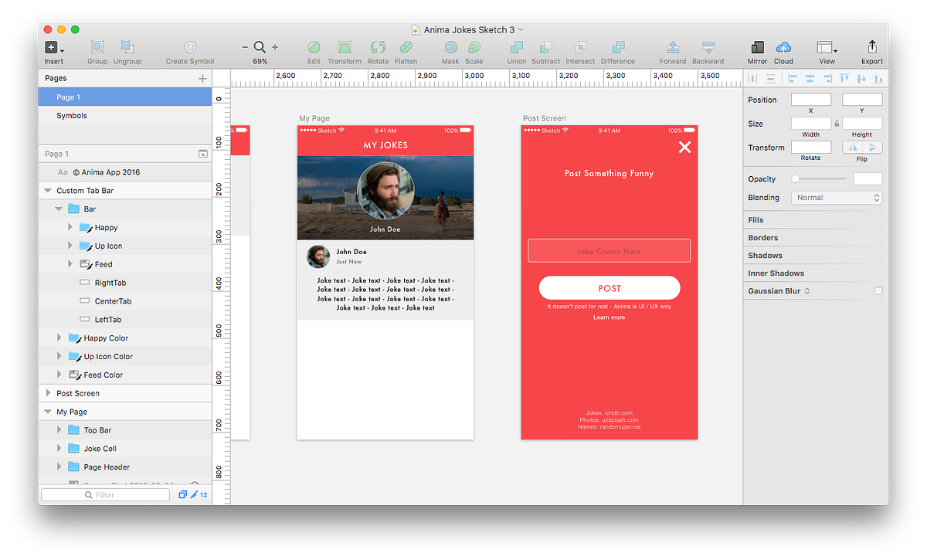Select Page 1 in the Pages panel
This screenshot has width=927, height=560.
tap(70, 97)
